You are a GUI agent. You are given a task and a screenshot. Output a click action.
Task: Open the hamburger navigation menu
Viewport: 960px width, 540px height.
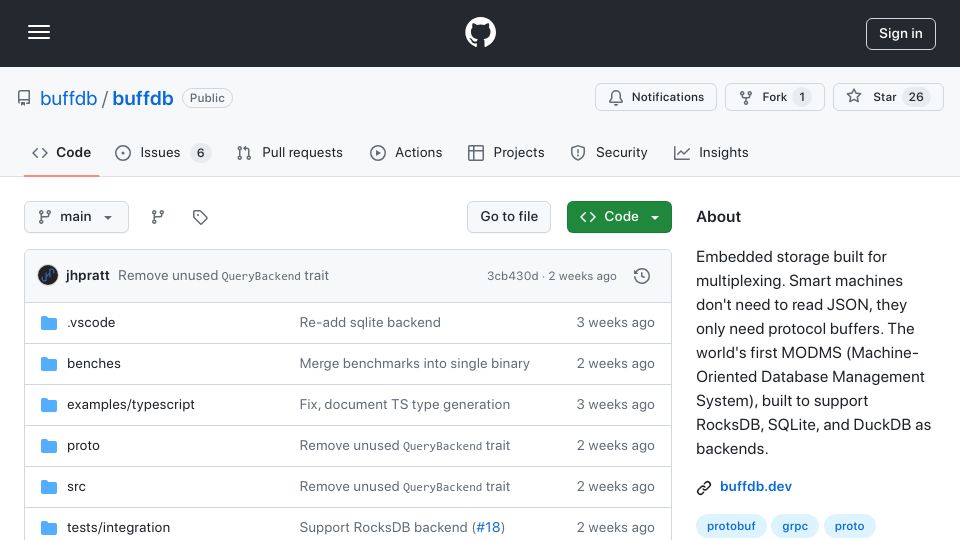tap(39, 32)
